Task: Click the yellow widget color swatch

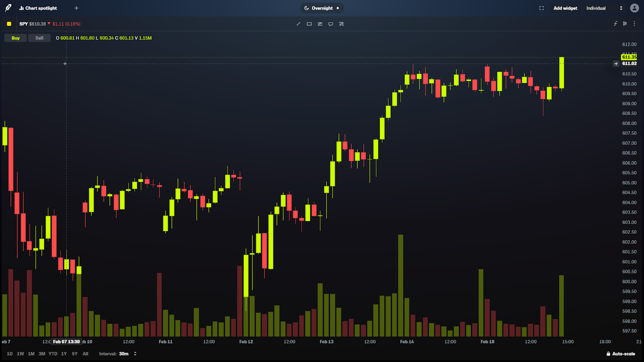Action: (x=9, y=24)
